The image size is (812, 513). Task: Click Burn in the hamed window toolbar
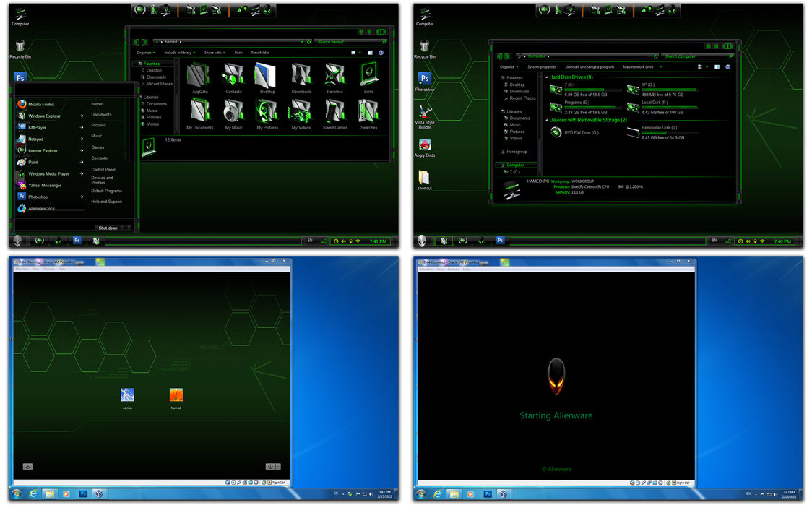coord(238,52)
